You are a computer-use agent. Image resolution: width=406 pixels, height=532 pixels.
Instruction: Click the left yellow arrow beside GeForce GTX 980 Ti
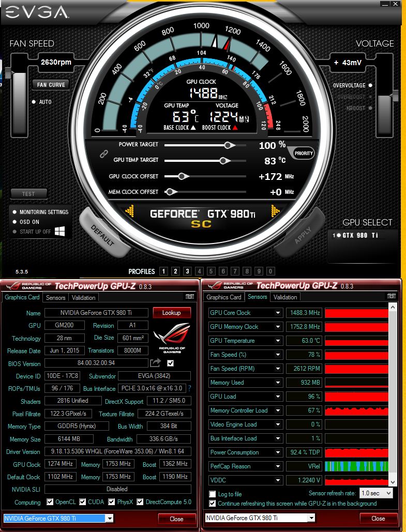pyautogui.click(x=130, y=211)
